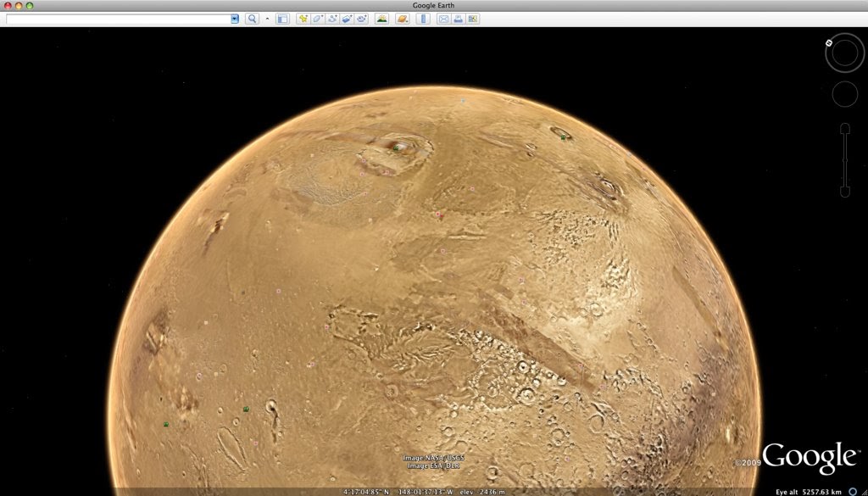Image resolution: width=868 pixels, height=496 pixels.
Task: Open the search history dropdown
Action: (235, 18)
